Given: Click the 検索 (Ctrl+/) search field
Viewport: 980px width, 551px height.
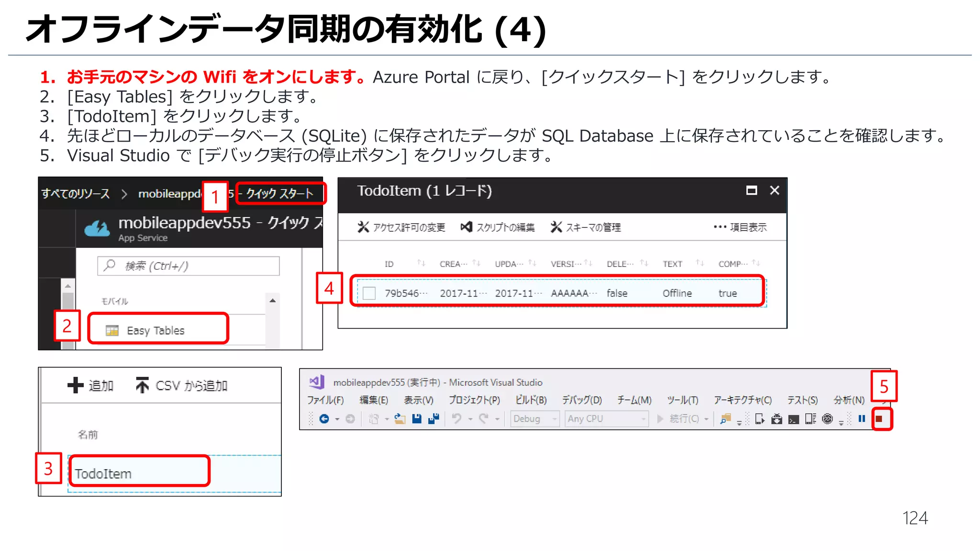Looking at the screenshot, I should (x=189, y=266).
